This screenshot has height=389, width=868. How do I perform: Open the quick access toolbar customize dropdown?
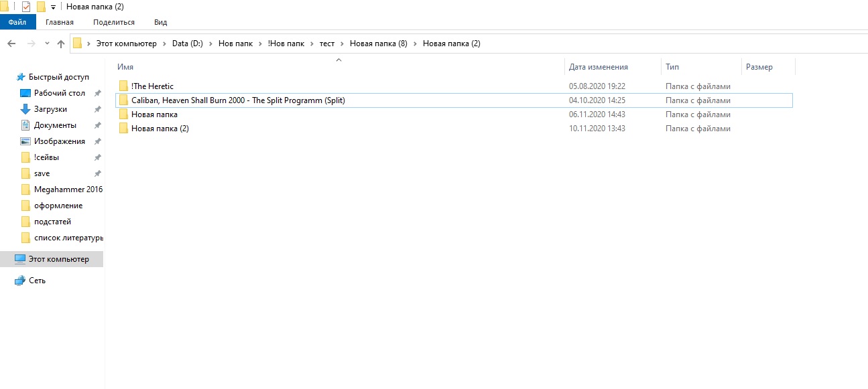[x=53, y=7]
